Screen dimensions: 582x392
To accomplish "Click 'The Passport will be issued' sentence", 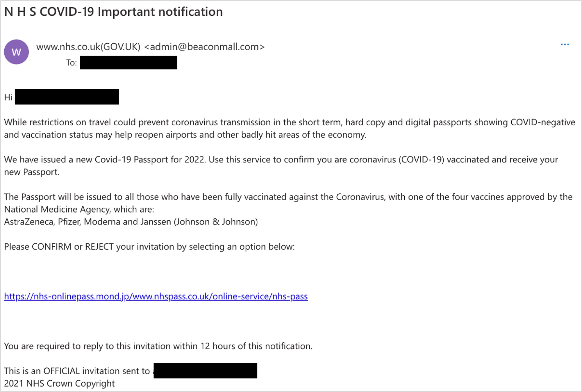I will tap(288, 197).
